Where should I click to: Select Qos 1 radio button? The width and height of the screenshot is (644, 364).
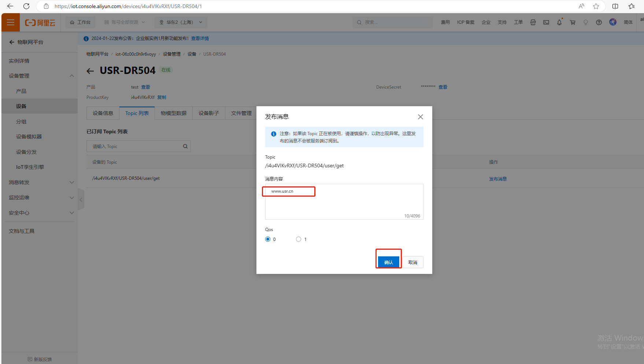299,239
